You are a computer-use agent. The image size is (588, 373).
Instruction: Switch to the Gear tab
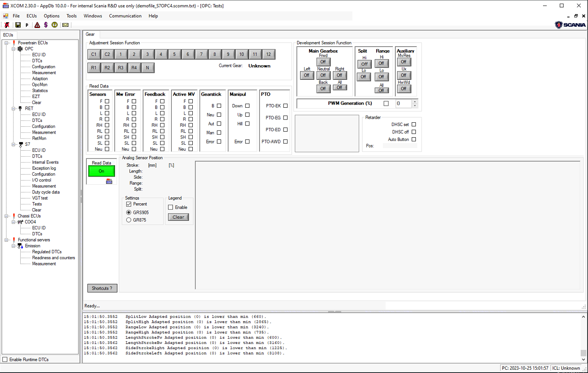pyautogui.click(x=90, y=34)
